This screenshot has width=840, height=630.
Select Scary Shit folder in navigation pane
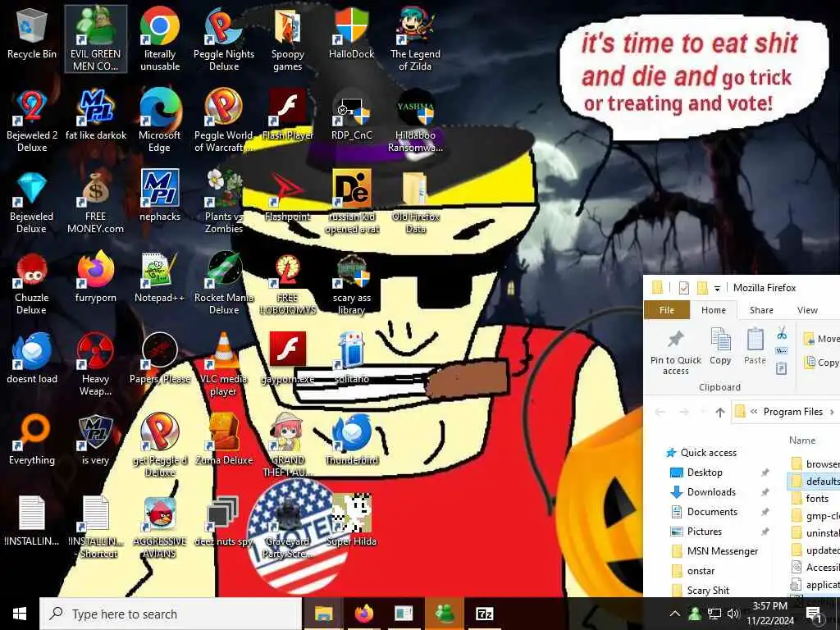(x=701, y=591)
